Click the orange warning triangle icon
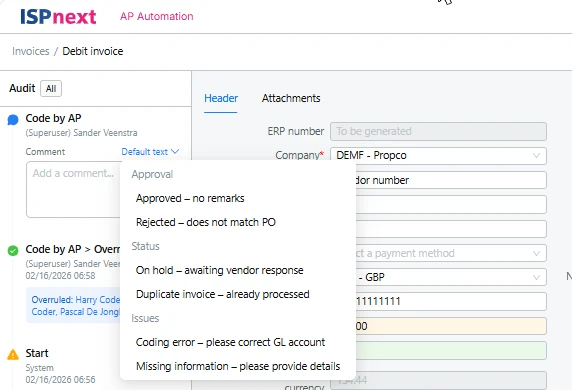This screenshot has width=572, height=390. tap(13, 354)
